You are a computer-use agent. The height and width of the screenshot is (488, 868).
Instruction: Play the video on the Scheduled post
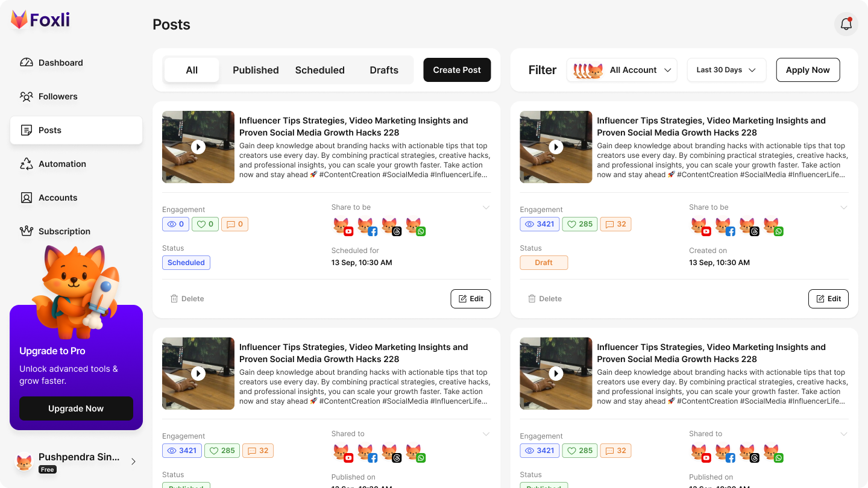click(x=198, y=147)
